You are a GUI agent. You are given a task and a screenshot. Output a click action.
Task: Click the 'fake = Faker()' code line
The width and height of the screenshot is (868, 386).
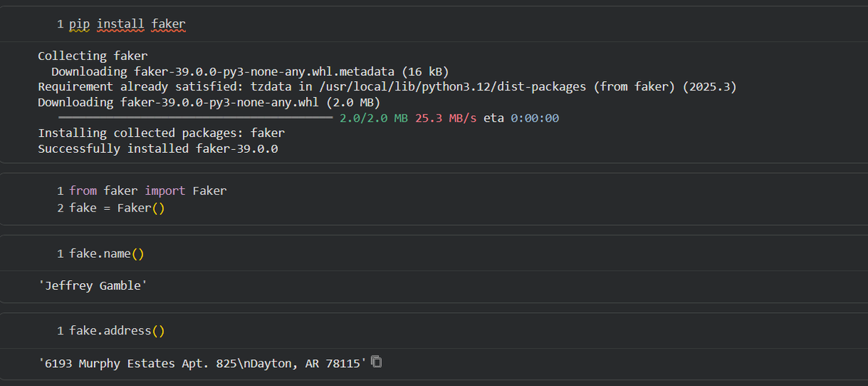[118, 208]
